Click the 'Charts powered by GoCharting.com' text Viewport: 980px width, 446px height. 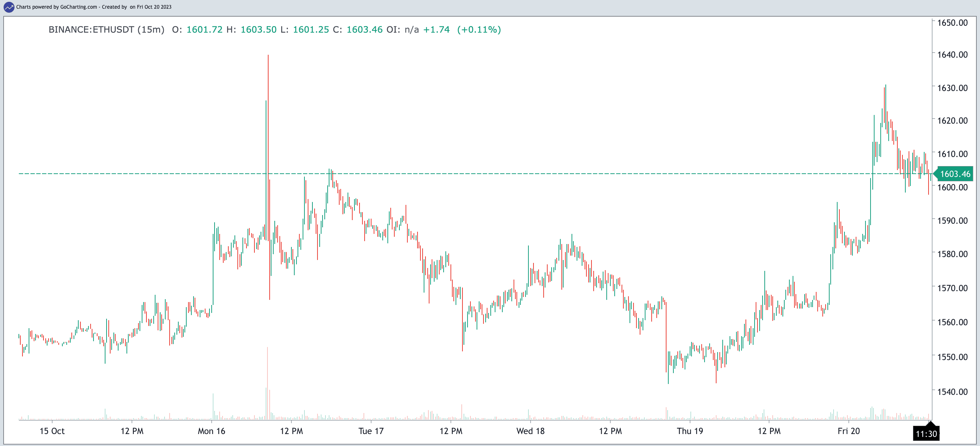(x=56, y=7)
